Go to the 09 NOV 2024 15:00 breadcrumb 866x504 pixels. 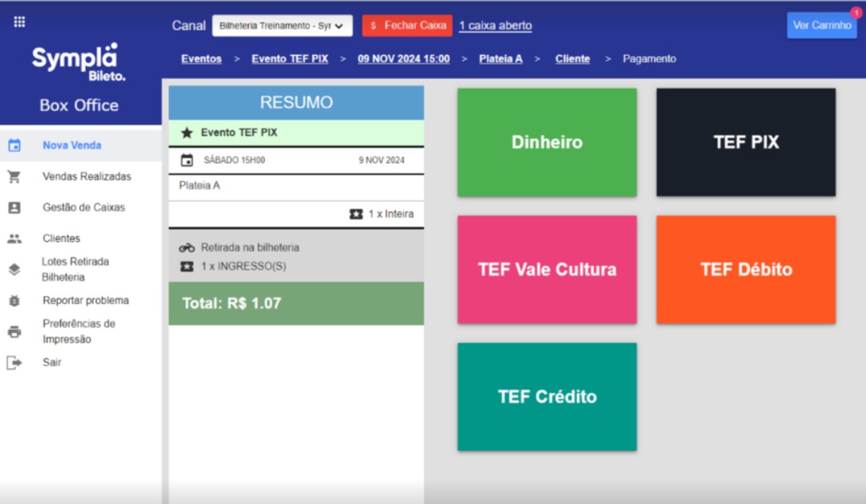click(403, 59)
